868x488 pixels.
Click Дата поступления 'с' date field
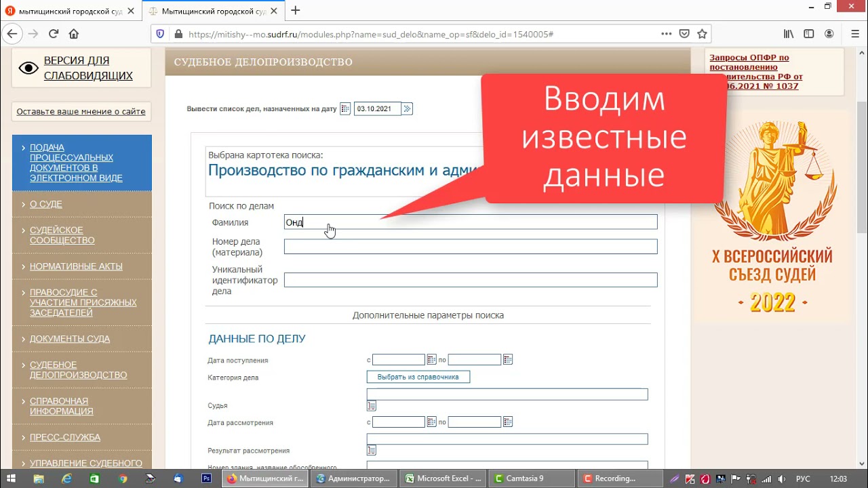pos(399,359)
